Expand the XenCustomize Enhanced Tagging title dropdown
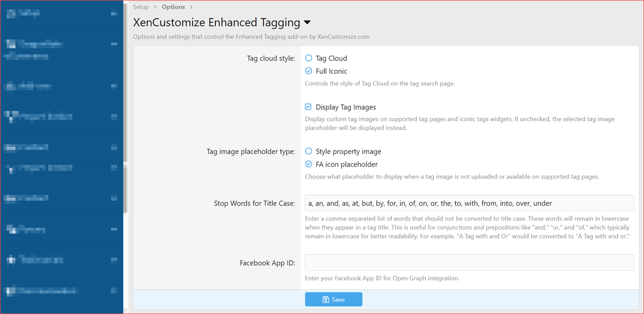The image size is (644, 314). click(x=307, y=23)
